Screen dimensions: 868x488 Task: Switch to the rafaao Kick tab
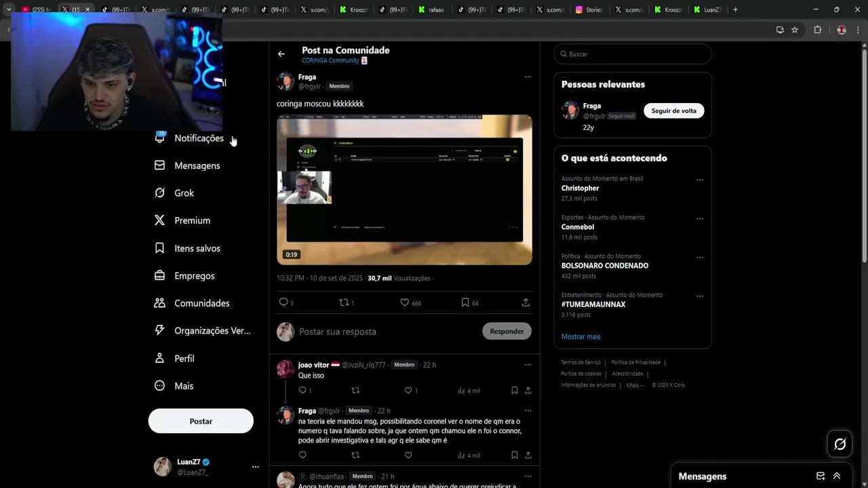coord(431,9)
